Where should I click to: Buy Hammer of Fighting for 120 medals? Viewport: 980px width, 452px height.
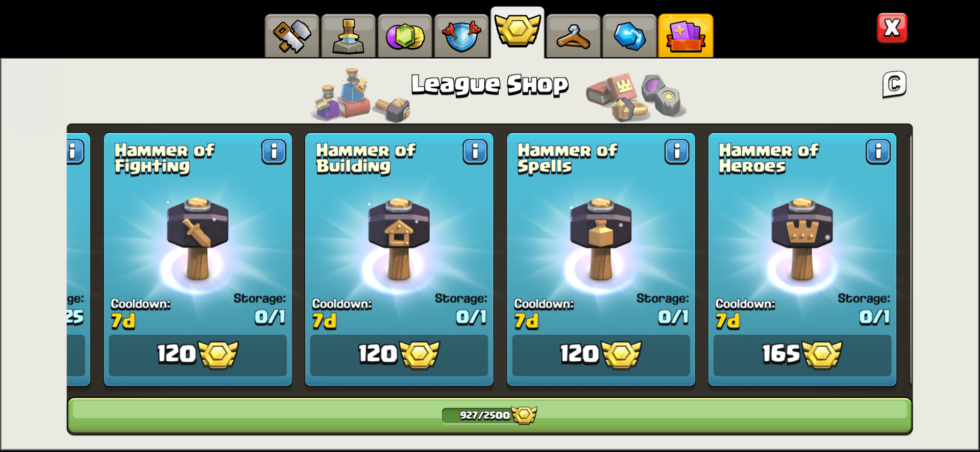(x=198, y=355)
